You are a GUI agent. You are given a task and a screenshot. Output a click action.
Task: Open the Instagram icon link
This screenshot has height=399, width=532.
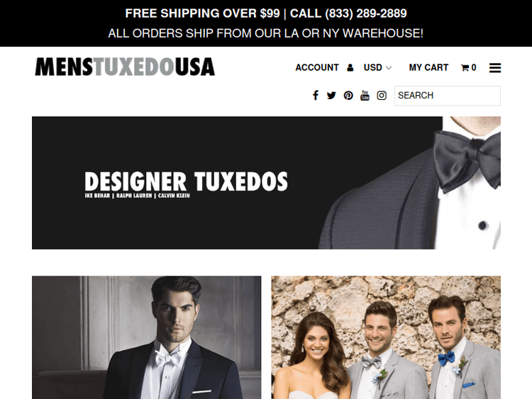pos(382,96)
